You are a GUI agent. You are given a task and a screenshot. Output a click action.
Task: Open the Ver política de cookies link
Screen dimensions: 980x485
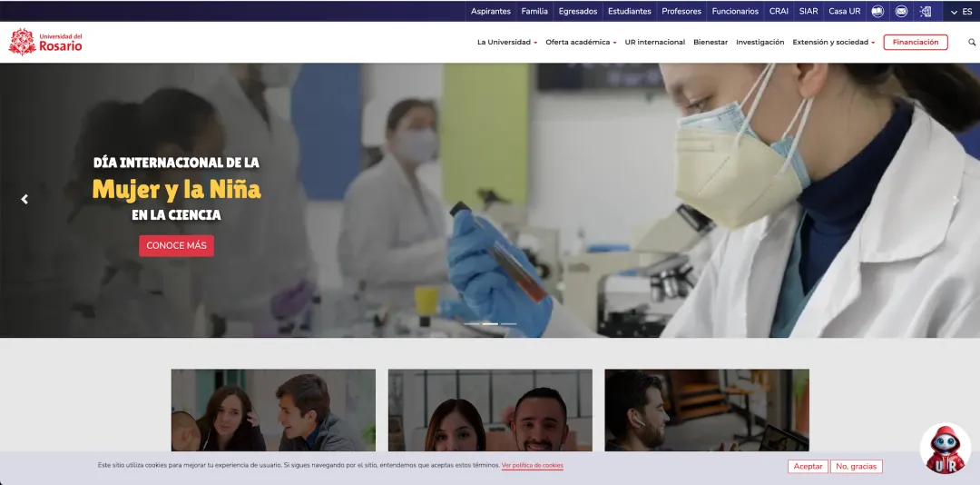click(532, 466)
